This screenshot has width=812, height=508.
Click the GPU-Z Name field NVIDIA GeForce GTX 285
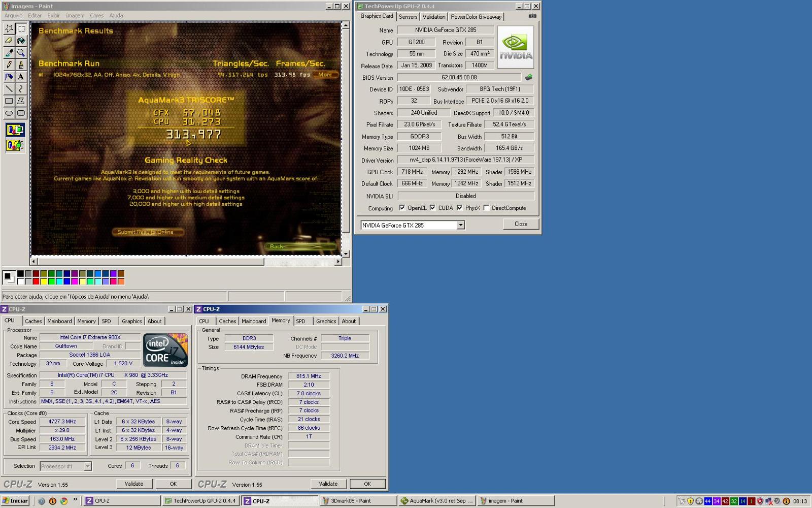(x=445, y=30)
